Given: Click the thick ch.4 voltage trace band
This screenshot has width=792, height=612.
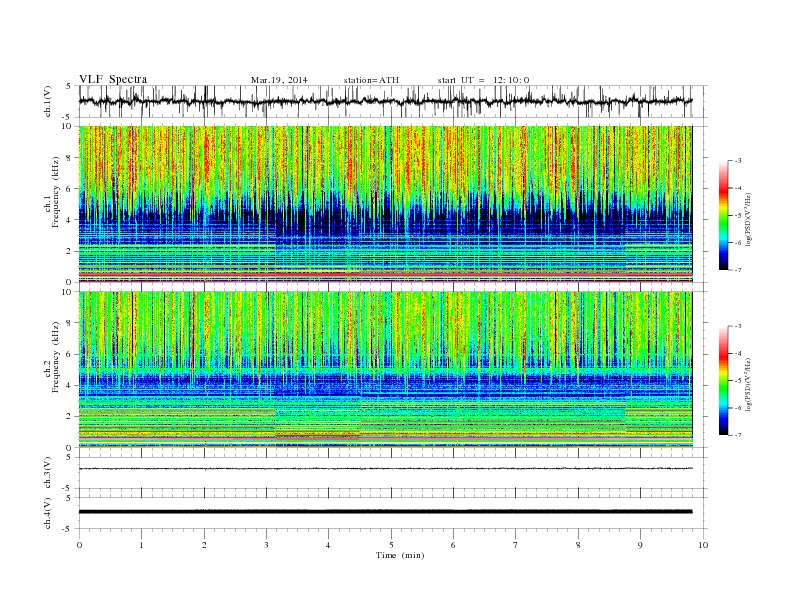Looking at the screenshot, I should click(x=386, y=512).
